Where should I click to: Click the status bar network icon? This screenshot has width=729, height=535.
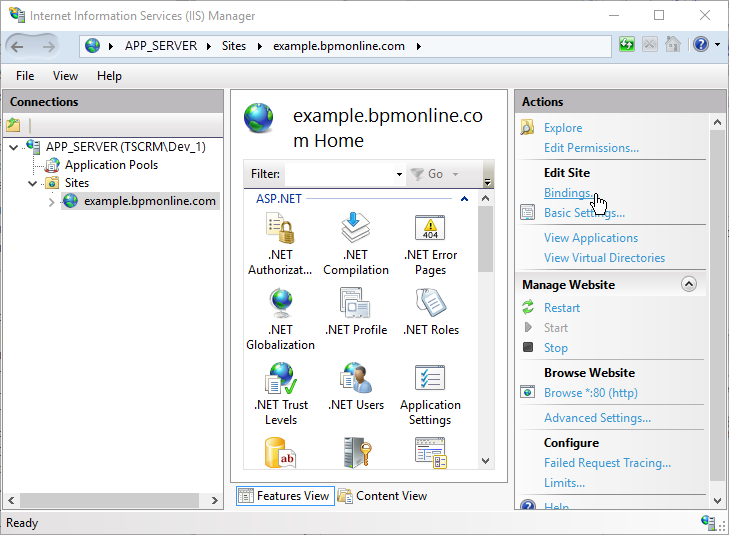(x=708, y=522)
